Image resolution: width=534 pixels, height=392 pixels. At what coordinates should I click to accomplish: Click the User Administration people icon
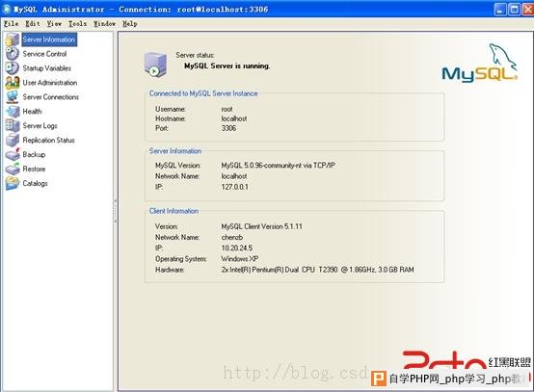click(x=13, y=83)
